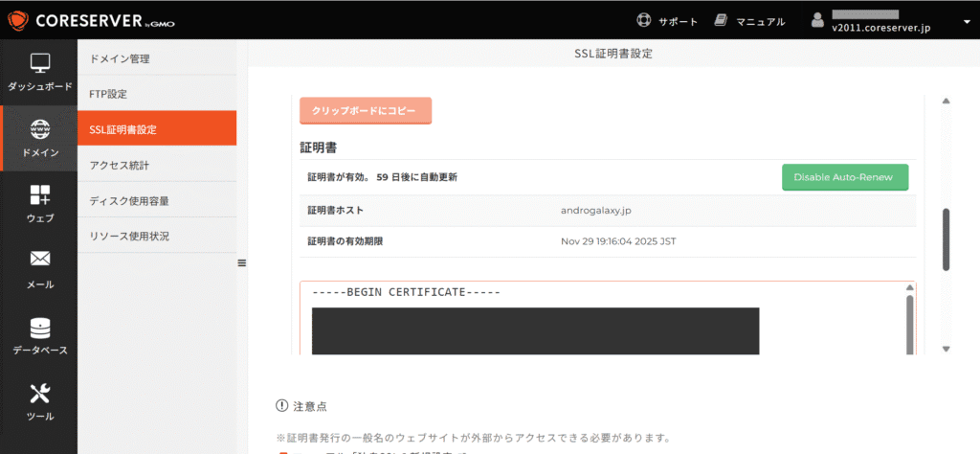
Task: Open リソース使用状況 menu item
Action: click(157, 237)
